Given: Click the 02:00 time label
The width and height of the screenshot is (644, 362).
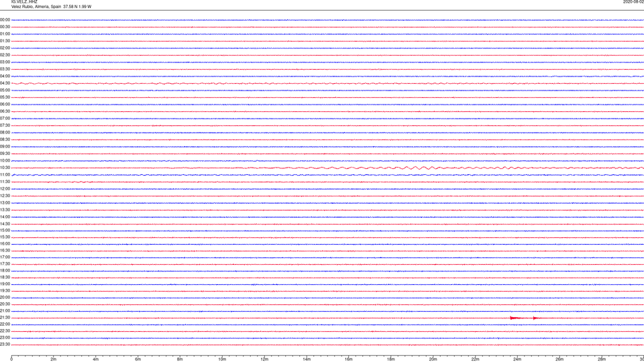Looking at the screenshot, I should (x=5, y=48).
